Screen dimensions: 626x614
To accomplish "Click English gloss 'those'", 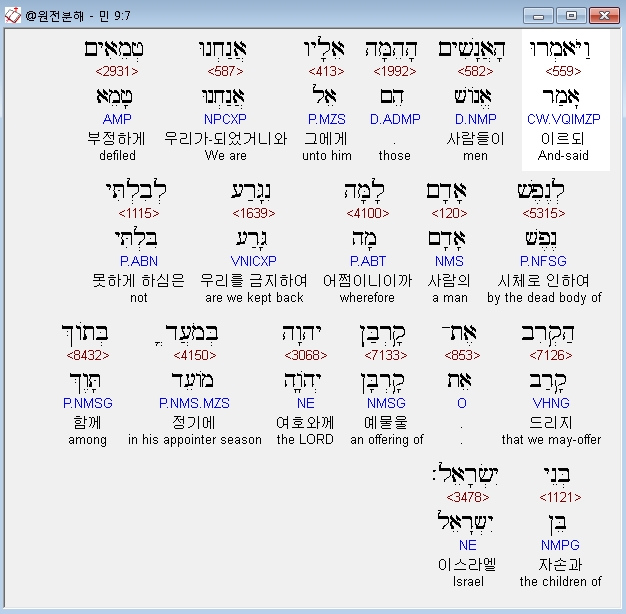I will [x=394, y=155].
